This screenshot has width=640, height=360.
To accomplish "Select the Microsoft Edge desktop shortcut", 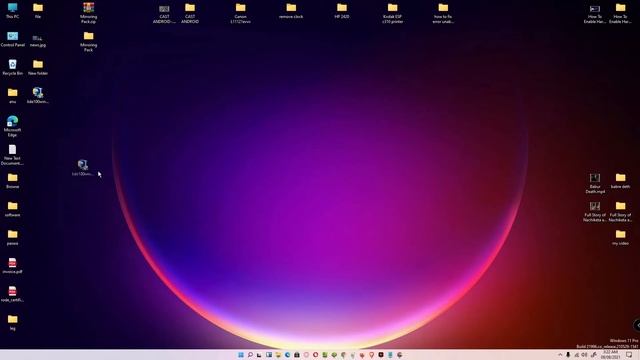I will (12, 126).
